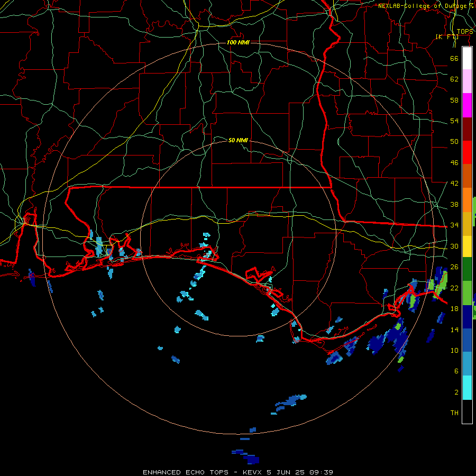Select the light green legend swatch
This screenshot has height=476, width=476.
[x=467, y=293]
